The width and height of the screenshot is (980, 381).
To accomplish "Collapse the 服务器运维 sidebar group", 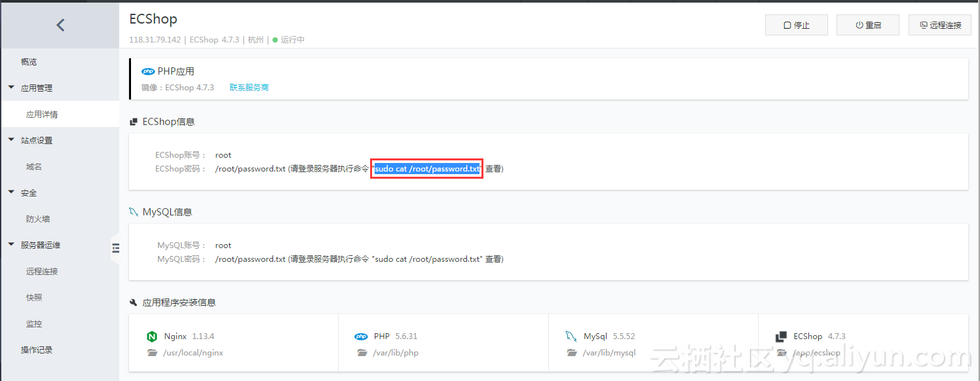I will point(10,245).
